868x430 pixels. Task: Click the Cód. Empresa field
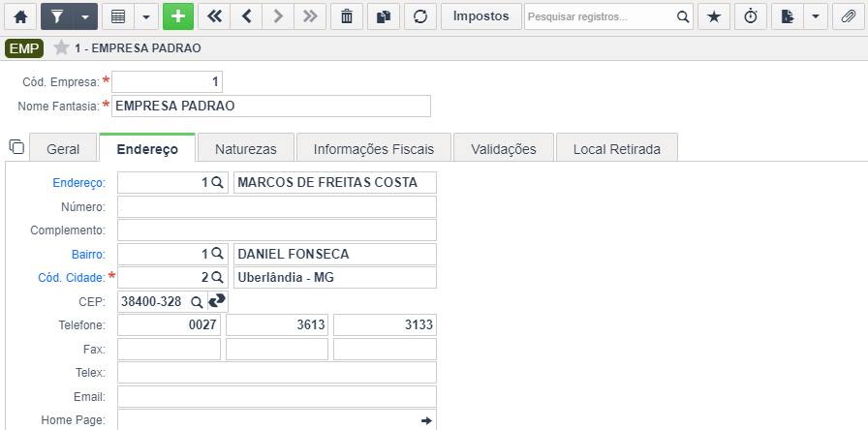coord(167,82)
